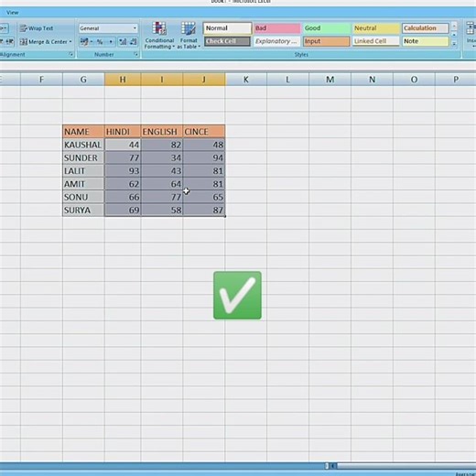Switch to the View ribbon tab
This screenshot has height=476, width=476.
coord(12,13)
